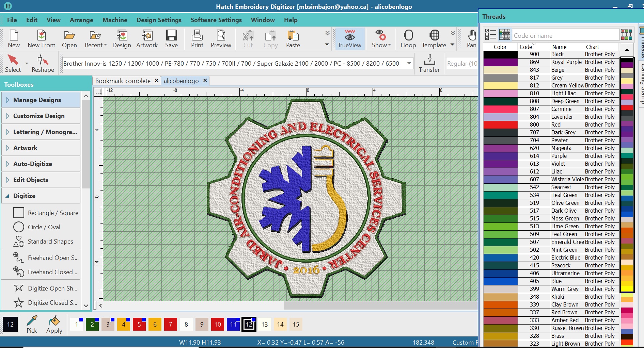Open a design file with Open icon

[69, 39]
